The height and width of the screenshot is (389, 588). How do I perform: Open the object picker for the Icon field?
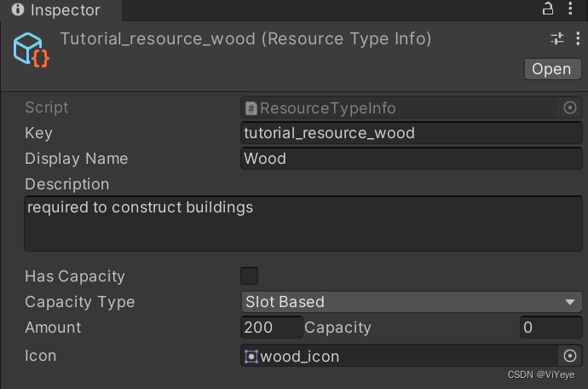pos(570,356)
